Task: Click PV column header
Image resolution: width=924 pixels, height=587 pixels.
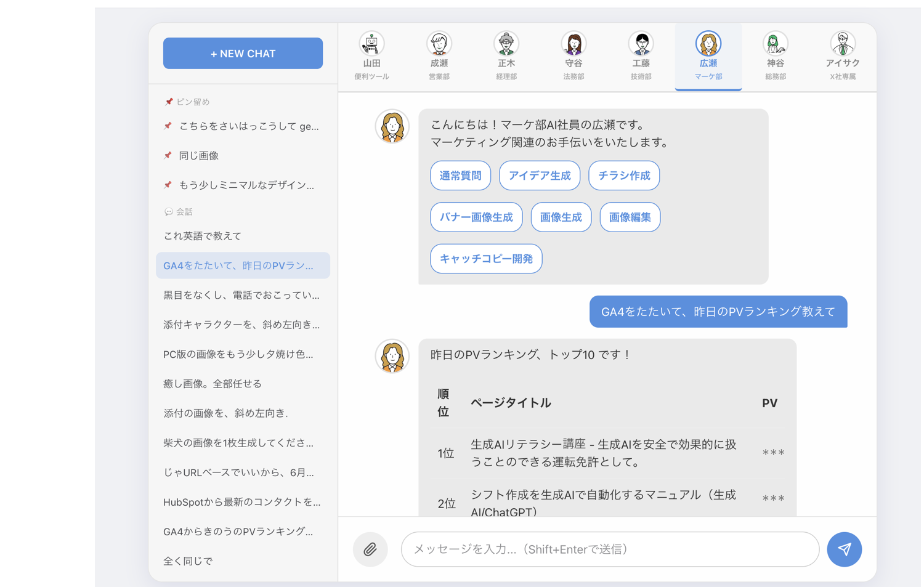Action: point(769,403)
